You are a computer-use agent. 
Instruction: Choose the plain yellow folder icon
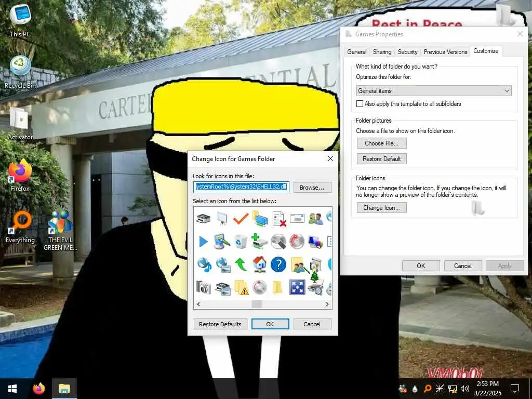278,288
